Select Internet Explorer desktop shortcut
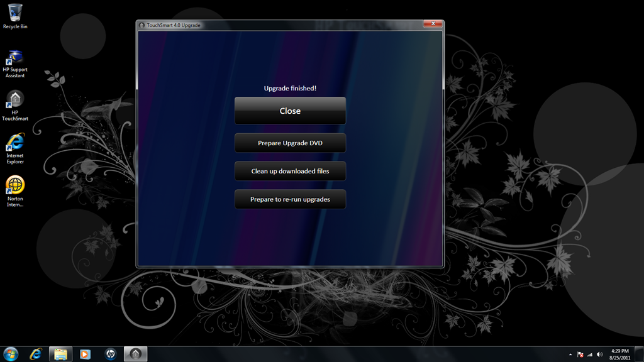The image size is (644, 362). click(15, 148)
